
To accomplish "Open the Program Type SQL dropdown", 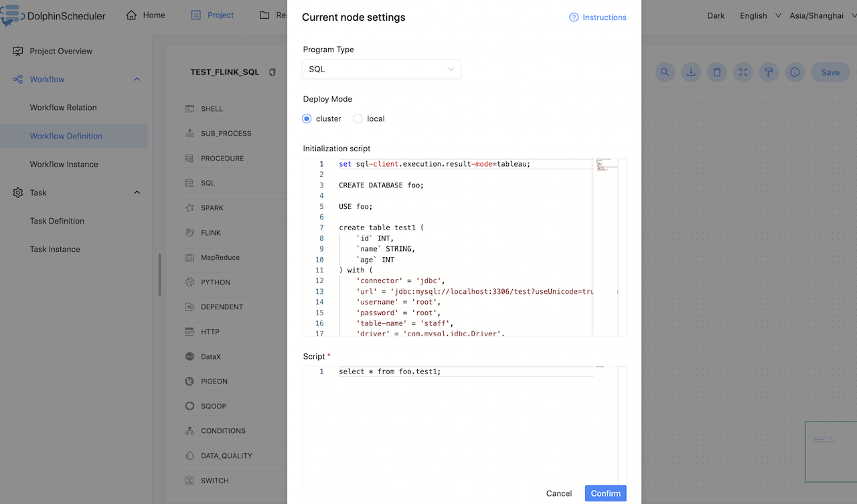I will (382, 69).
